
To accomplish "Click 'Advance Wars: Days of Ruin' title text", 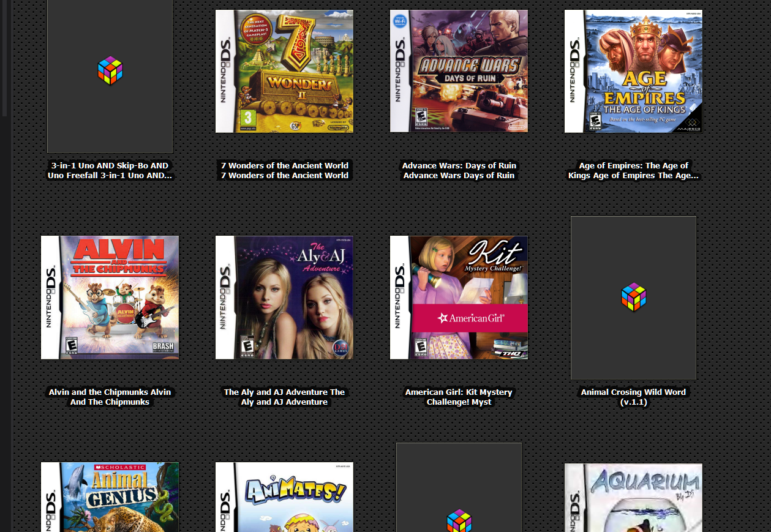I will (459, 170).
